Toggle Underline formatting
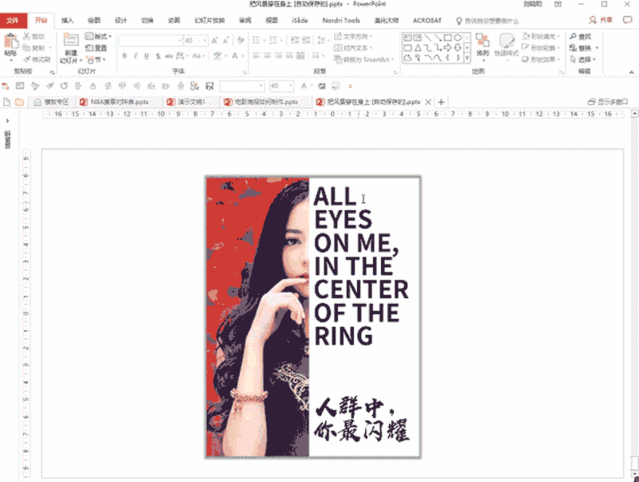This screenshot has width=639, height=482. 146,56
